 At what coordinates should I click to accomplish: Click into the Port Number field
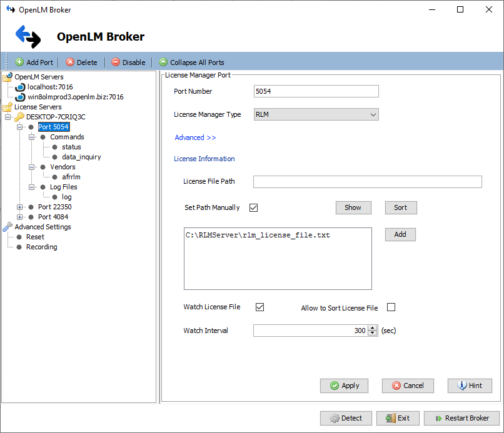[x=316, y=91]
